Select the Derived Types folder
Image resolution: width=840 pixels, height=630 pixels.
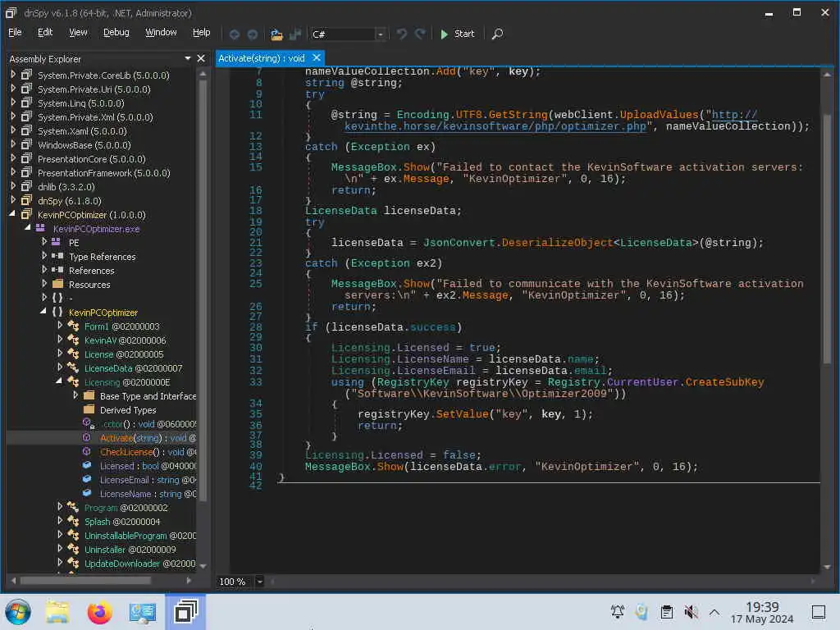click(128, 410)
